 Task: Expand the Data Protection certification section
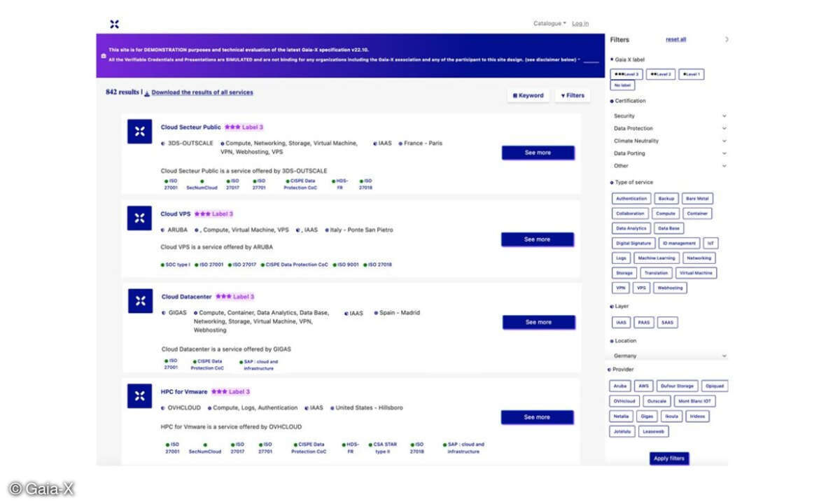pyautogui.click(x=670, y=129)
